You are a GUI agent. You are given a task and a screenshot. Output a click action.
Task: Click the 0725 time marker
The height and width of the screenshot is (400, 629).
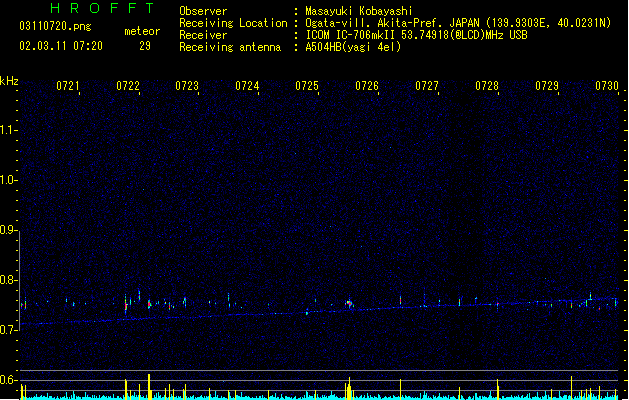pos(307,86)
